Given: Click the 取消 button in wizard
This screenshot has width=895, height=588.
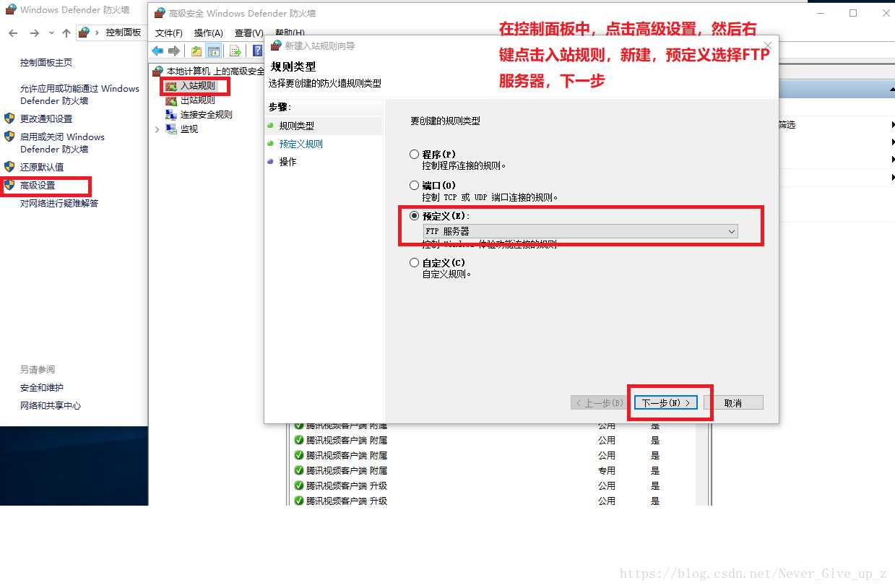Looking at the screenshot, I should pyautogui.click(x=733, y=402).
